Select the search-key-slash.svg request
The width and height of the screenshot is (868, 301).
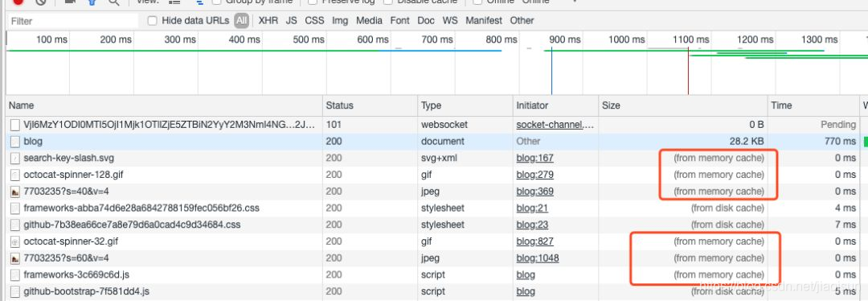(68, 158)
